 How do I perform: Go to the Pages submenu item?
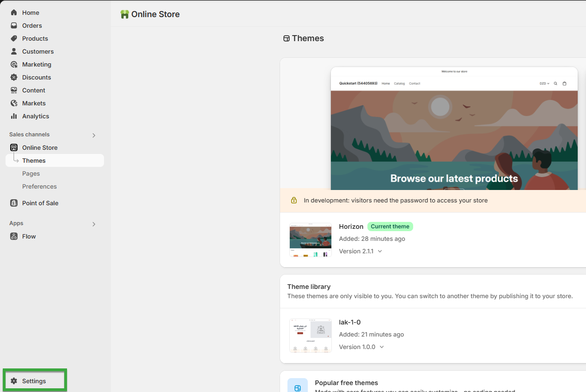(x=31, y=173)
